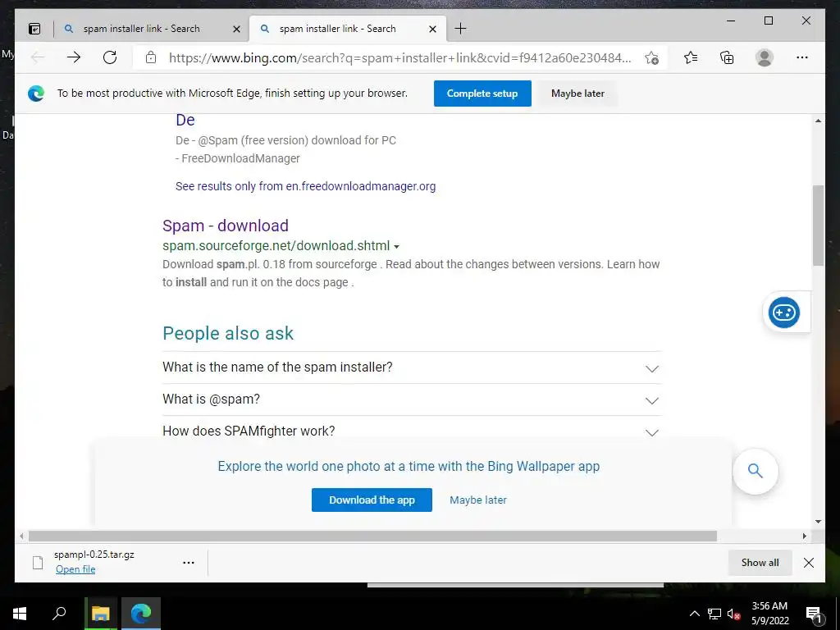The image size is (840, 630).
Task: Click the People also ask heading
Action: coord(228,333)
